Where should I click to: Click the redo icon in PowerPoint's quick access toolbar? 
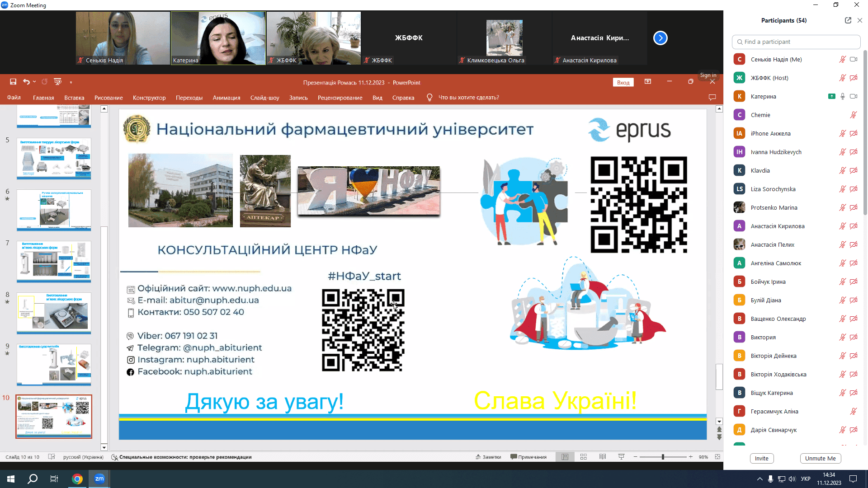coord(44,82)
